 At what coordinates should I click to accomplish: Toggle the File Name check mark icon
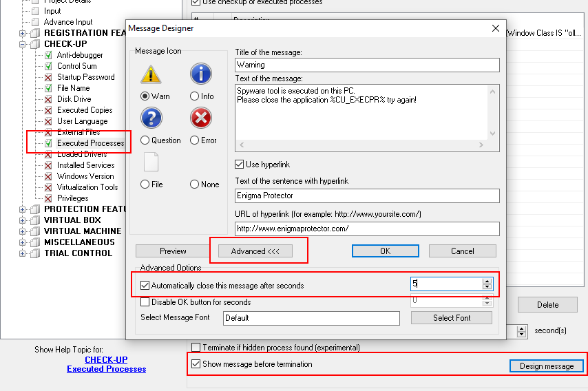[x=48, y=88]
